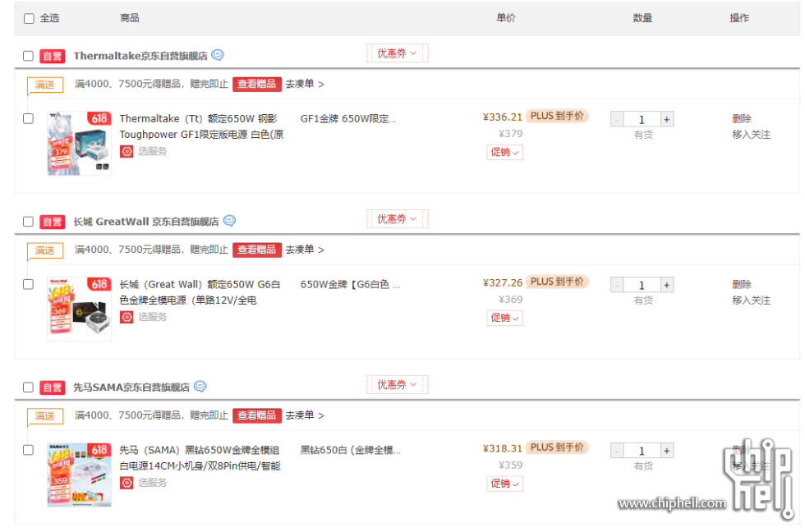The width and height of the screenshot is (805, 532).
Task: Click 选服务 on Thermaltake item
Action: click(153, 151)
